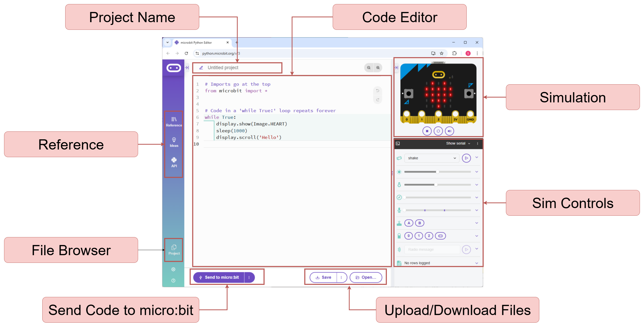Open the Reference sidebar panel

[x=174, y=121]
